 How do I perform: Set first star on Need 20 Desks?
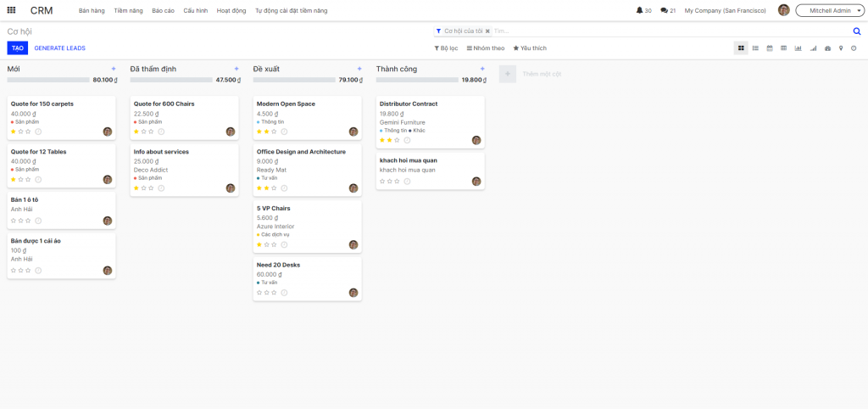point(259,292)
